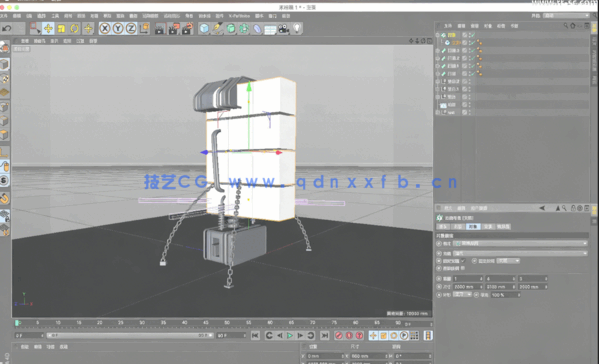Click frame 50 on the timeline ruler

(227, 323)
